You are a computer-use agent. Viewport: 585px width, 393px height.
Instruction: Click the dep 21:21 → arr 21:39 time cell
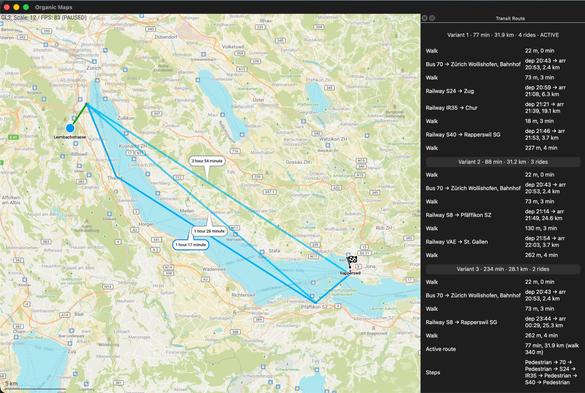point(544,108)
